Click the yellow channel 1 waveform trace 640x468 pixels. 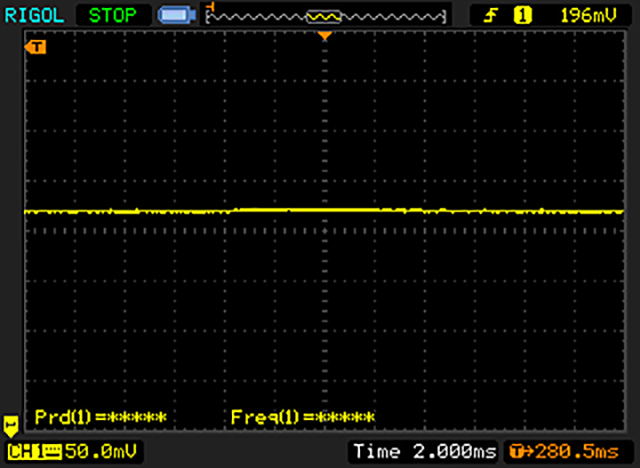324,211
